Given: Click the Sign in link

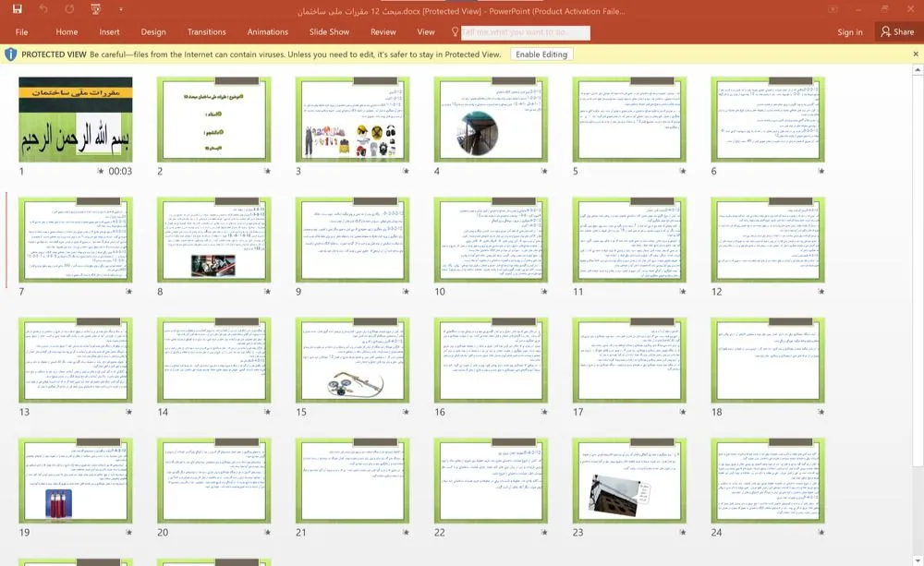Looking at the screenshot, I should point(849,31).
